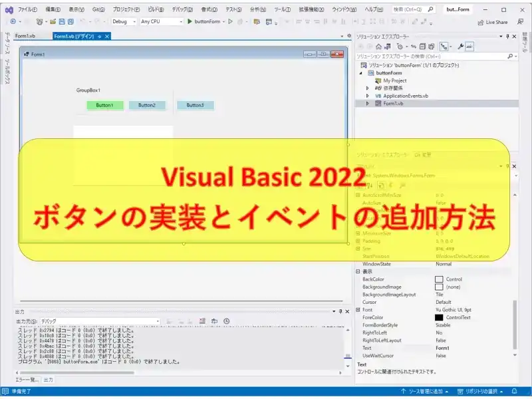
Task: Click the Solution Explorer Home icon
Action: point(378,47)
